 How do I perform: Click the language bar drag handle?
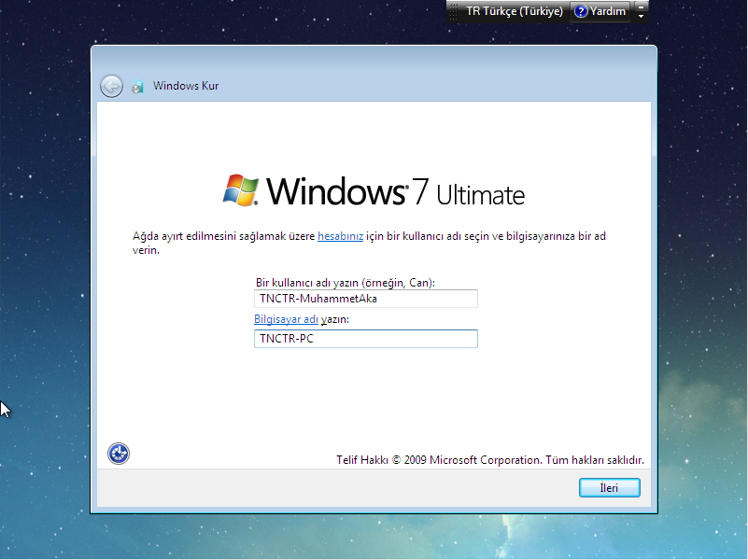tap(452, 12)
